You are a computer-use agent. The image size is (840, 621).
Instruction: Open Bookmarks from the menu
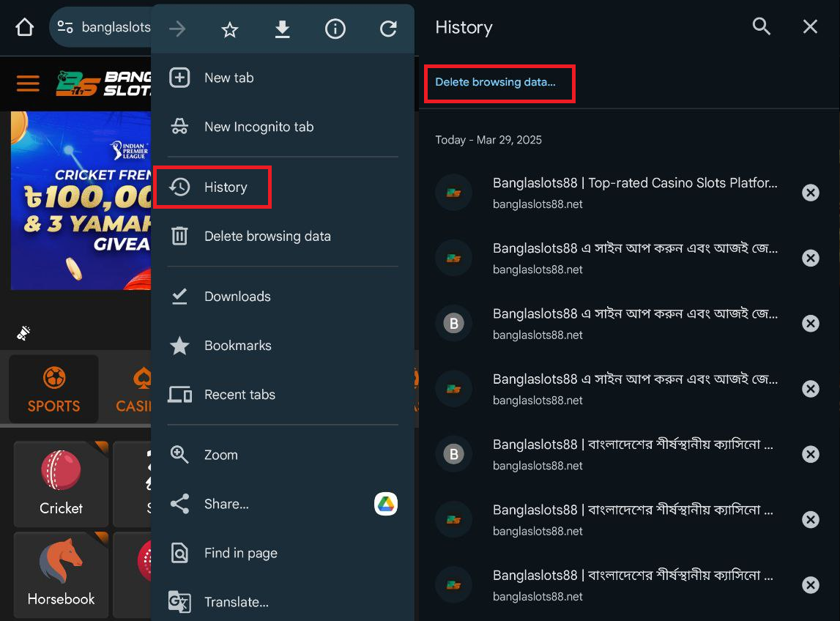283,346
